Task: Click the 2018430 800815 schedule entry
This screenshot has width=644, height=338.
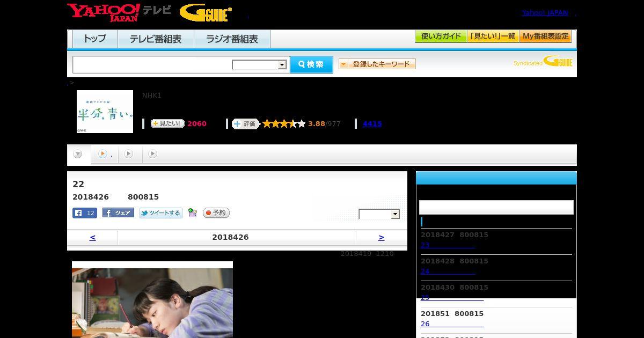Action: 455,288
